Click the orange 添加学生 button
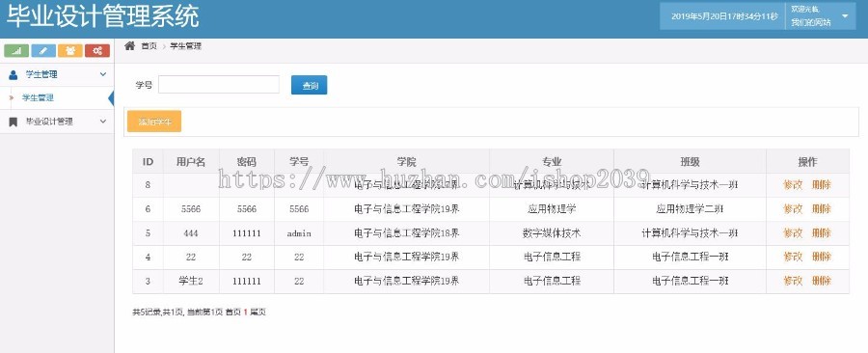This screenshot has width=868, height=353. [x=154, y=122]
